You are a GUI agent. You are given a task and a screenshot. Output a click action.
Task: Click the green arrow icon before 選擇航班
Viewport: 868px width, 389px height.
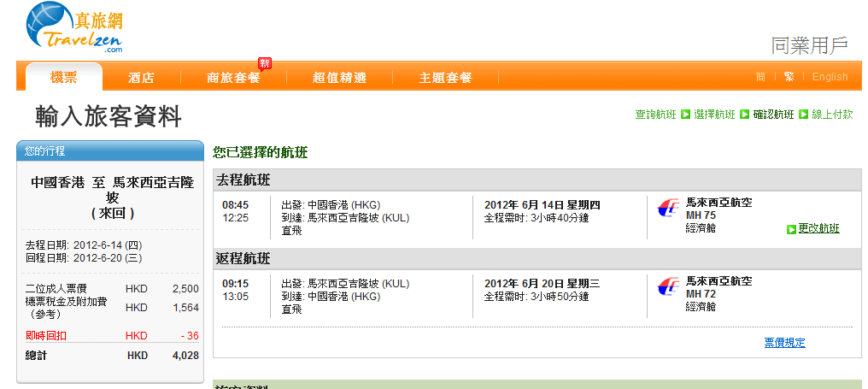point(685,115)
